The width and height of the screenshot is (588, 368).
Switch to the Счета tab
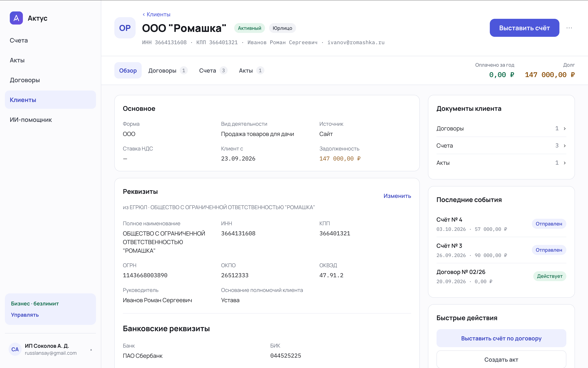point(213,70)
